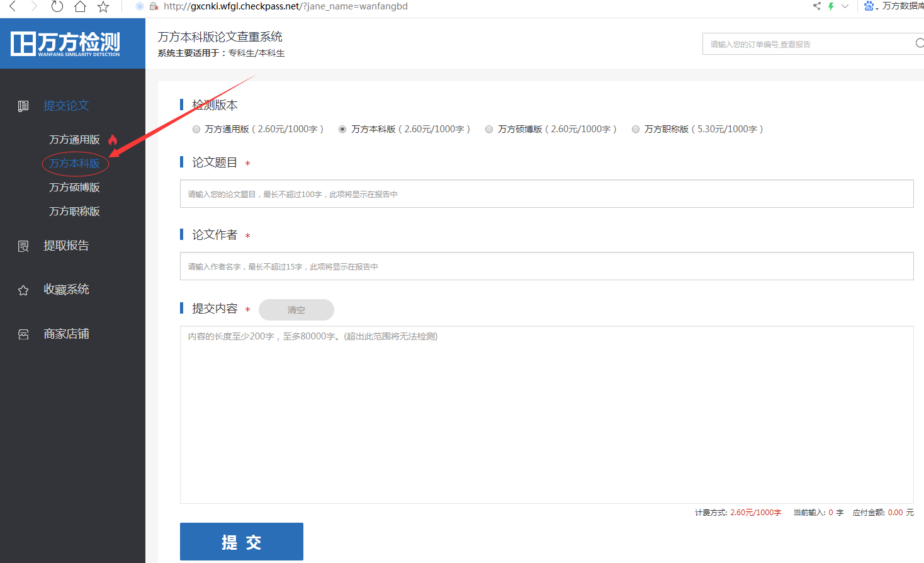Select 万方本科版 in the sidebar
The height and width of the screenshot is (563, 924).
click(x=74, y=164)
